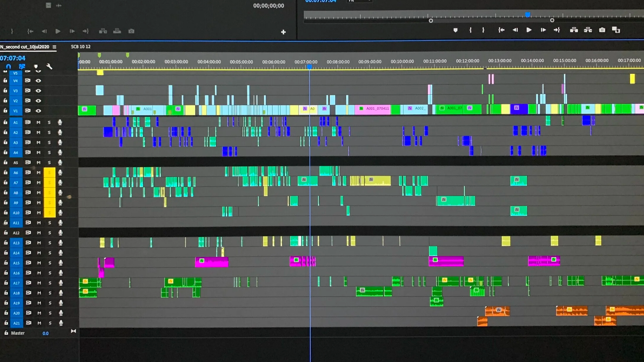Image resolution: width=644 pixels, height=362 pixels.
Task: Click the Linked Selection icon in timeline
Action: pos(22,66)
